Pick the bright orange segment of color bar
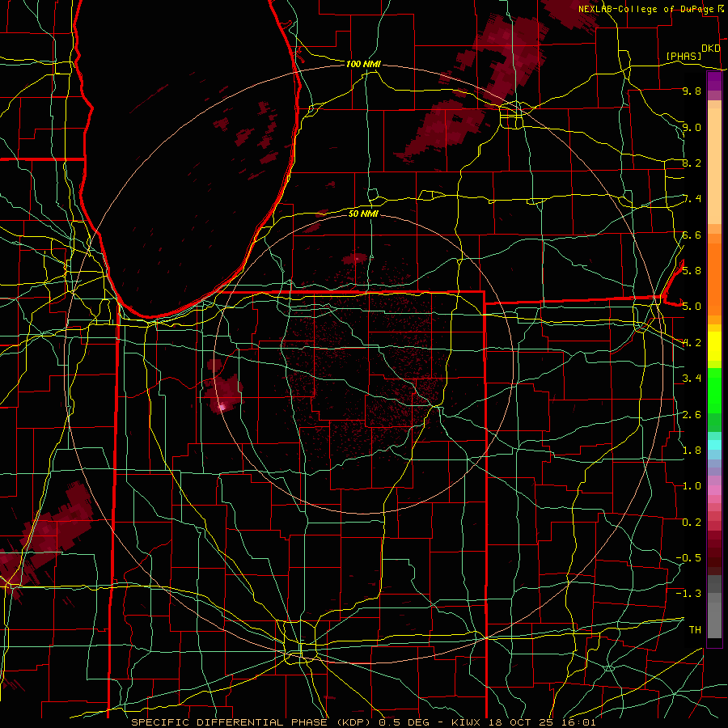This screenshot has width=728, height=728. tap(714, 279)
